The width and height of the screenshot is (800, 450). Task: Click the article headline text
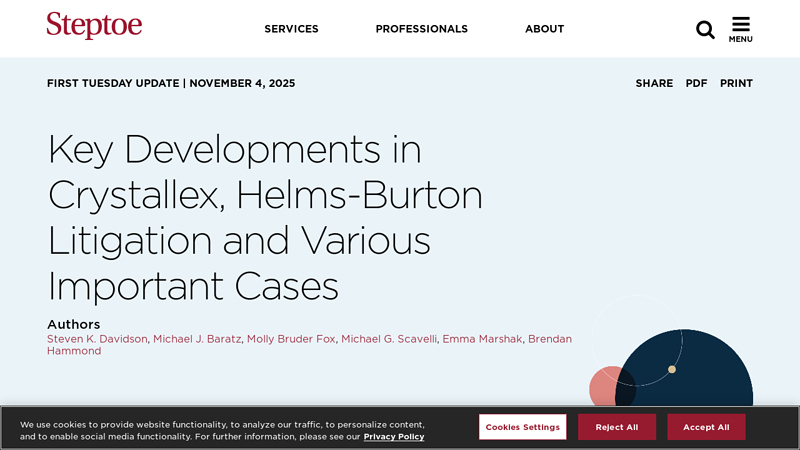pyautogui.click(x=265, y=217)
